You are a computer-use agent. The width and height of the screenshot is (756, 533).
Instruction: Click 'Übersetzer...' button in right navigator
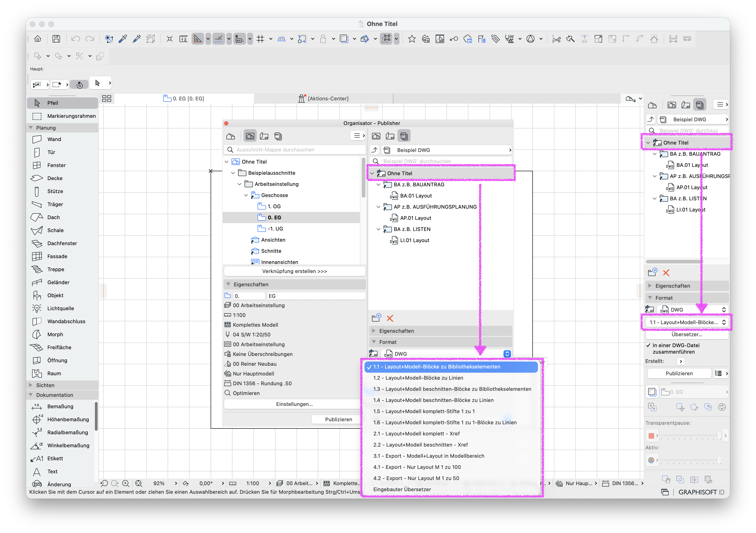coord(687,334)
